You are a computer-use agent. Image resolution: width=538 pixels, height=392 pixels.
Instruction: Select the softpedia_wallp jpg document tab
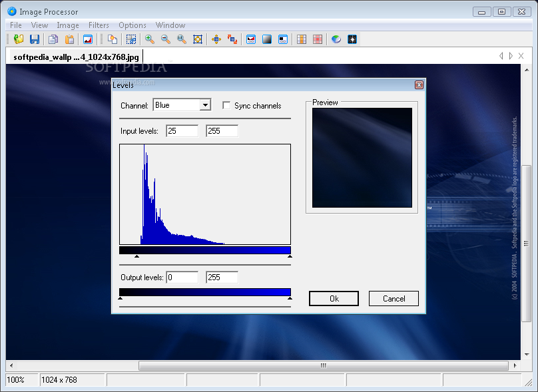(75, 57)
